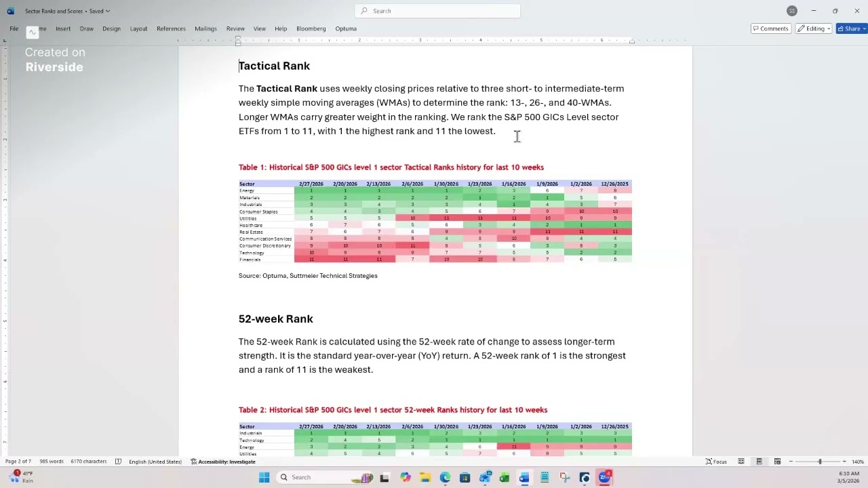Click the first-line indent ruler marker
This screenshot has width=868, height=488.
(x=238, y=39)
